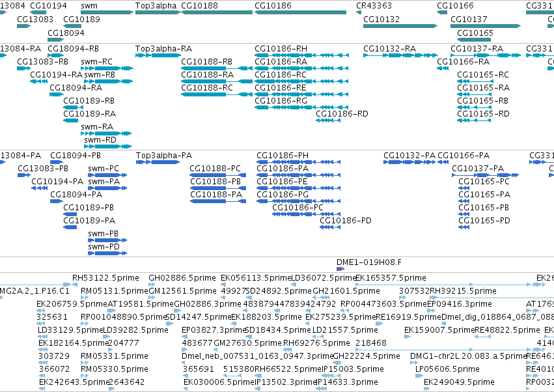Viewport: 554px width, 392px height.
Task: Select the CG10132 gene bar
Action: [x=400, y=26]
